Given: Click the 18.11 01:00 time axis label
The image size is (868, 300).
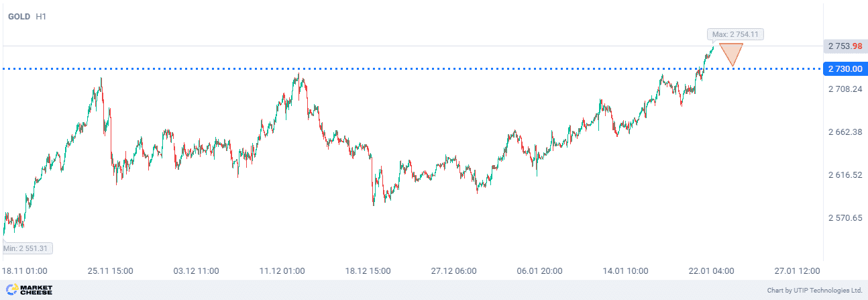Looking at the screenshot, I should click(x=25, y=271).
